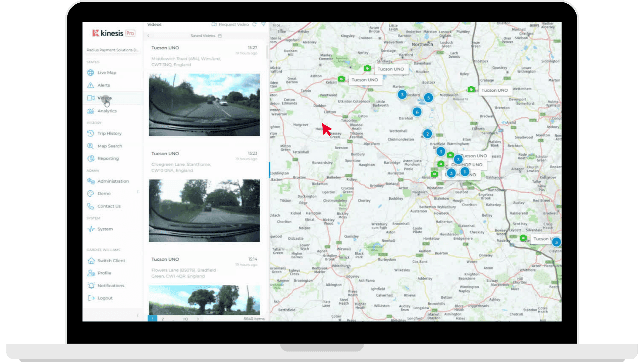Click the Notifications bell icon
This screenshot has width=644, height=362.
(x=91, y=286)
